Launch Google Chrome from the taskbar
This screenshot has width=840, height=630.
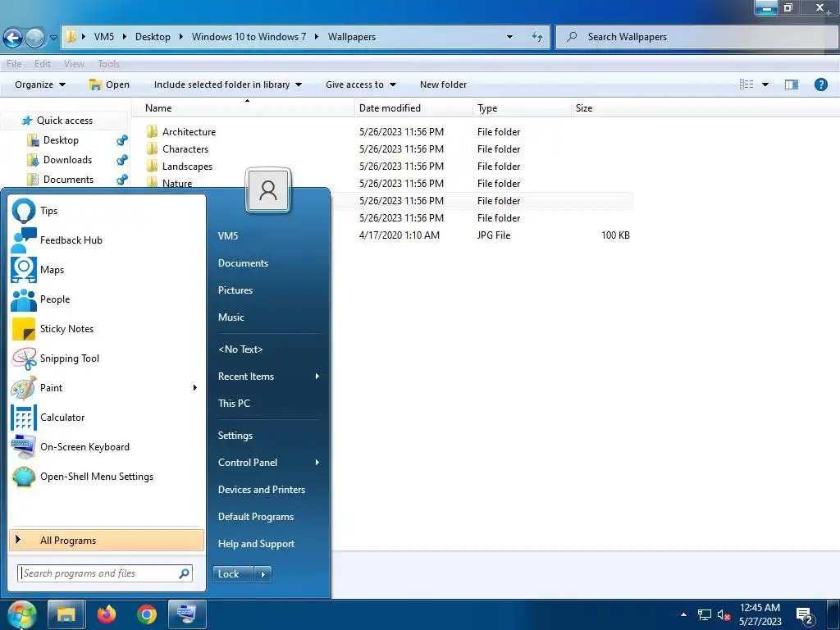coord(146,614)
